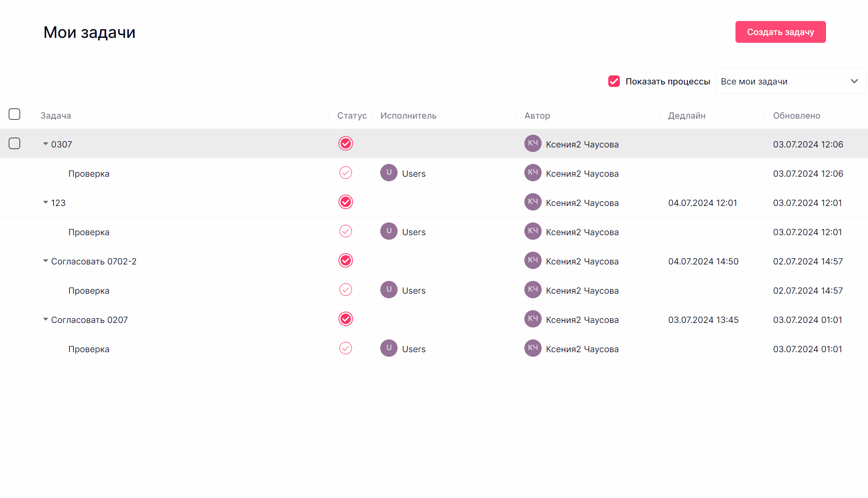The height and width of the screenshot is (498, 868).
Task: Click status icon of Согласовать 0702-2
Action: coord(345,261)
